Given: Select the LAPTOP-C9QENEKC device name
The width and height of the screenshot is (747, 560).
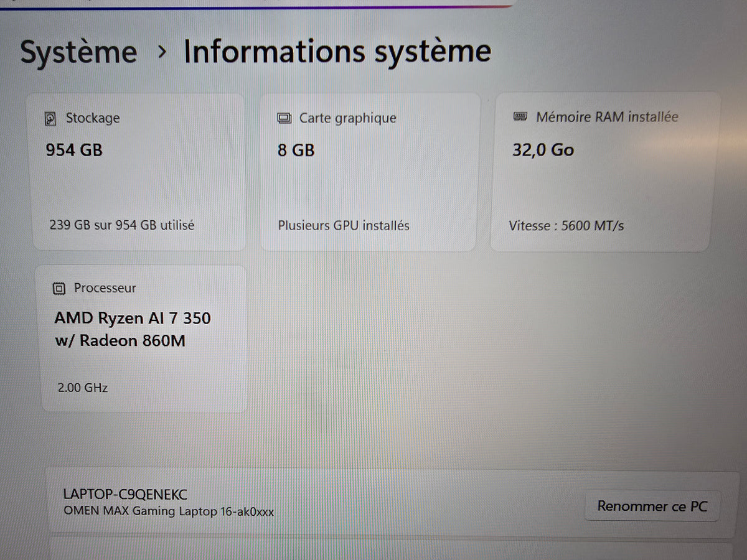Looking at the screenshot, I should [x=125, y=495].
